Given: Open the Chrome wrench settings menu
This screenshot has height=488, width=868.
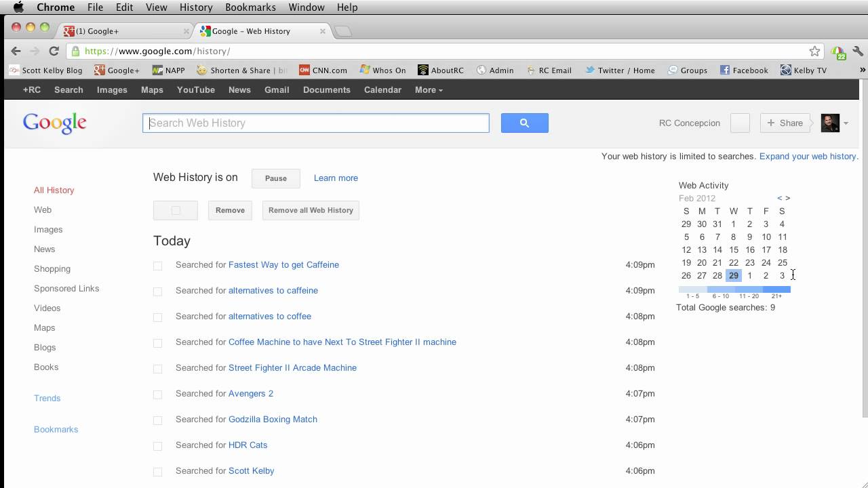Looking at the screenshot, I should [858, 51].
